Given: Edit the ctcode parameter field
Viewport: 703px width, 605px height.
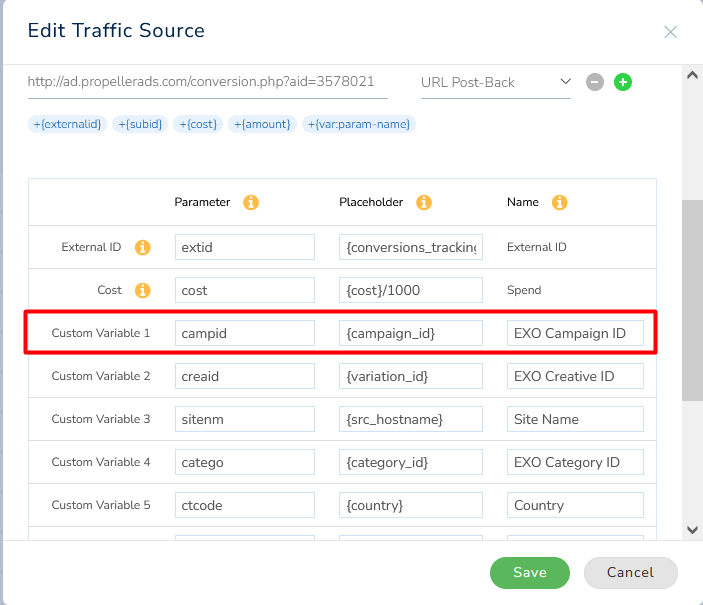Looking at the screenshot, I should click(x=245, y=505).
